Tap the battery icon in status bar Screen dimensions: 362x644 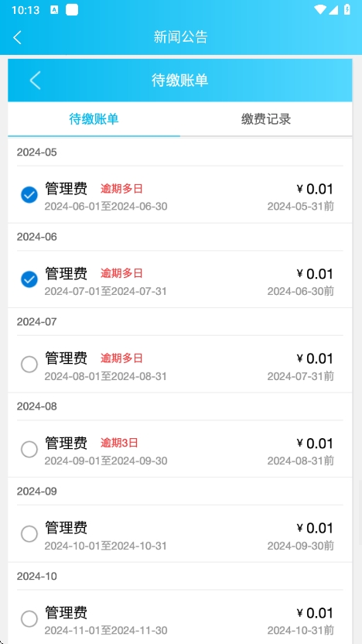[x=347, y=10]
